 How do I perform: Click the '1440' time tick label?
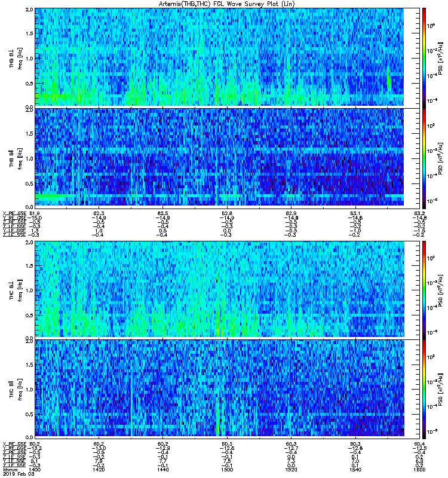163,470
